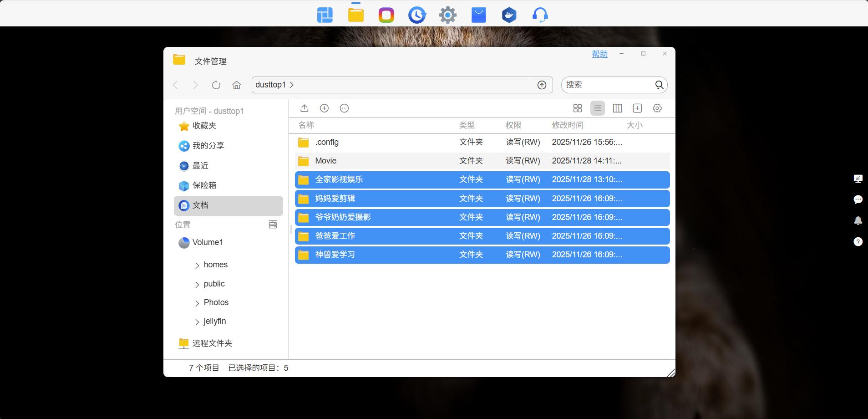Image resolution: width=868 pixels, height=419 pixels.
Task: Open File Manager from top dock
Action: (356, 15)
